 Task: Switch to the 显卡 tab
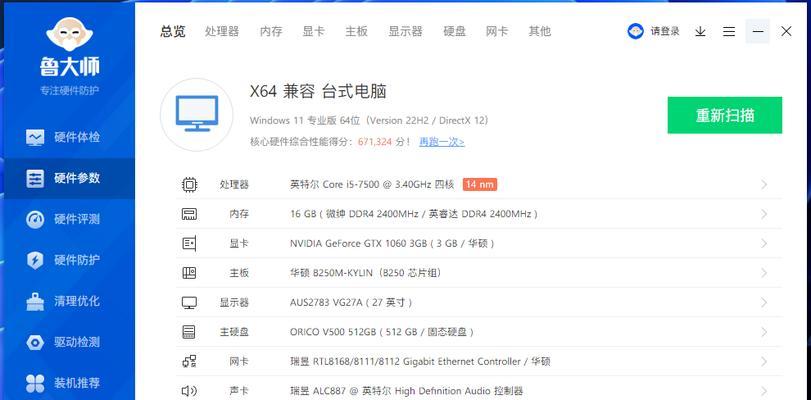(x=313, y=32)
